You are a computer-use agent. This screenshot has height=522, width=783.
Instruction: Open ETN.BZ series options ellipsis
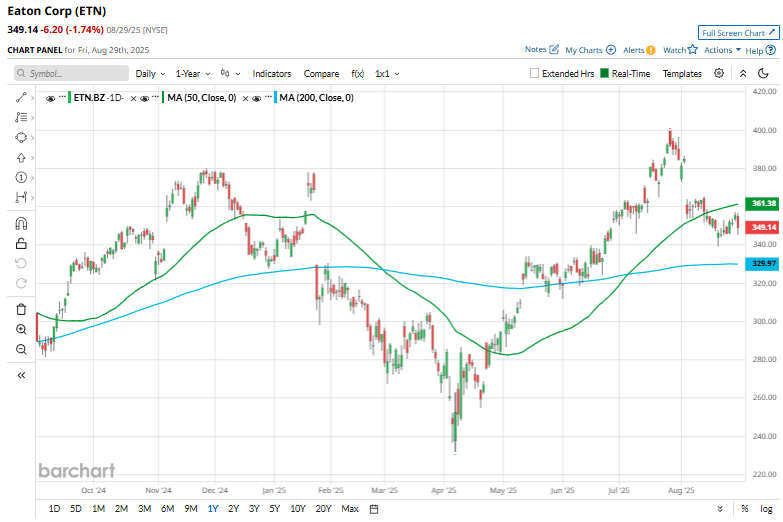point(62,97)
